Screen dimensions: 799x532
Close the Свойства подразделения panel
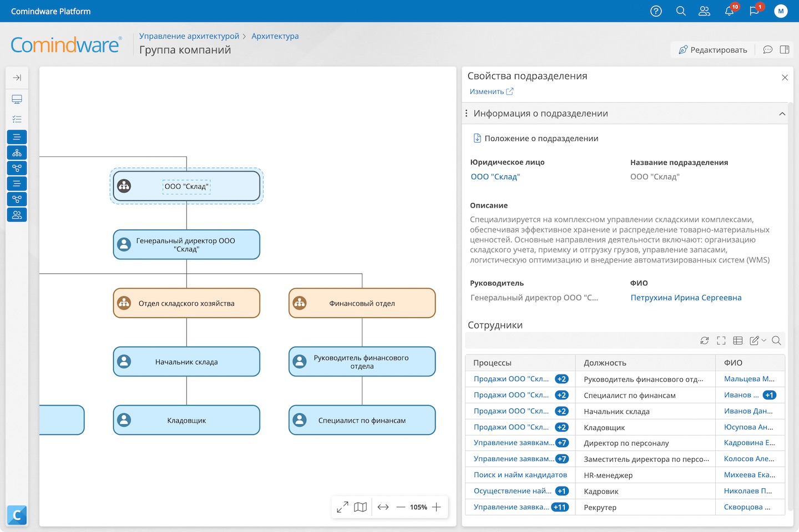[785, 78]
